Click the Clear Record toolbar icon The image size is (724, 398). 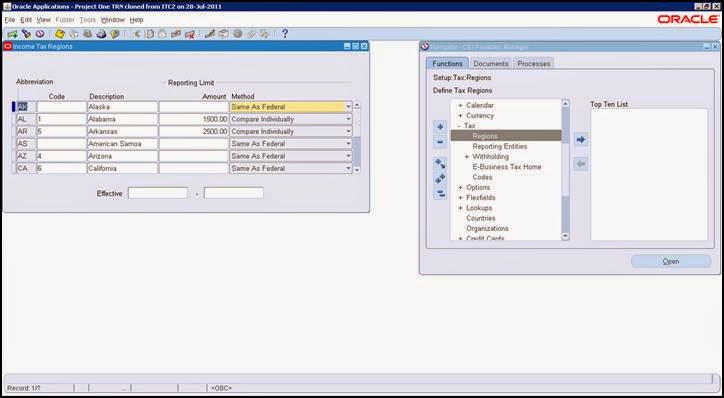pyautogui.click(x=176, y=34)
